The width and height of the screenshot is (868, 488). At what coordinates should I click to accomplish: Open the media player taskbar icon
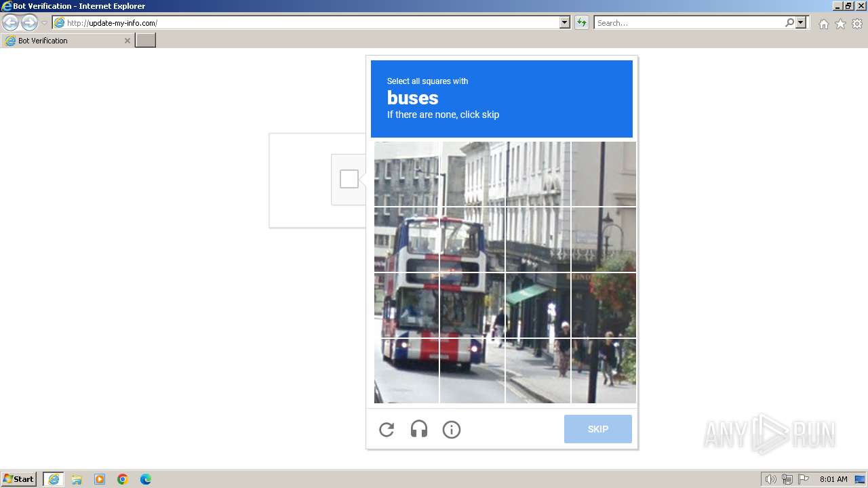coord(100,479)
